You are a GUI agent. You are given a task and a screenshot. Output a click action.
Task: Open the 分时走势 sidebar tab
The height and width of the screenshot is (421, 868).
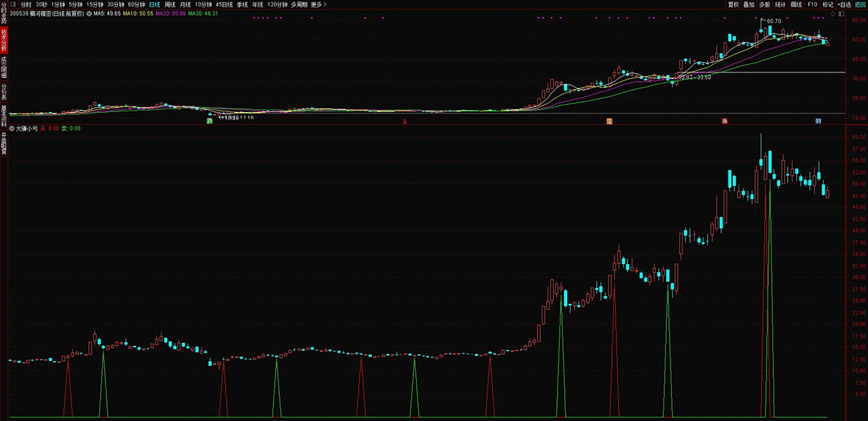pyautogui.click(x=4, y=12)
